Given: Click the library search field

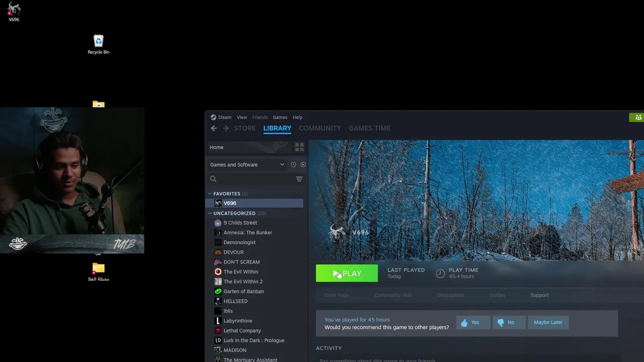Looking at the screenshot, I should click(256, 179).
